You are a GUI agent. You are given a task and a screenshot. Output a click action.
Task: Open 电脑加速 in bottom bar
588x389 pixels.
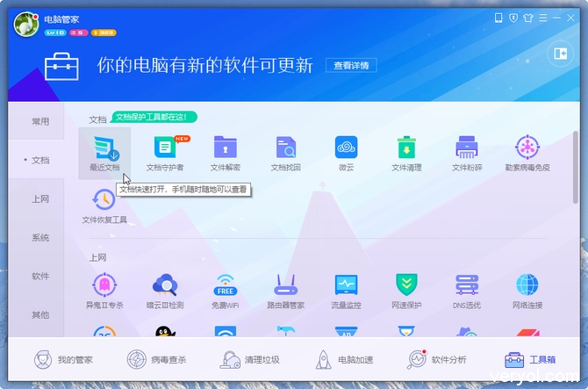tap(344, 360)
